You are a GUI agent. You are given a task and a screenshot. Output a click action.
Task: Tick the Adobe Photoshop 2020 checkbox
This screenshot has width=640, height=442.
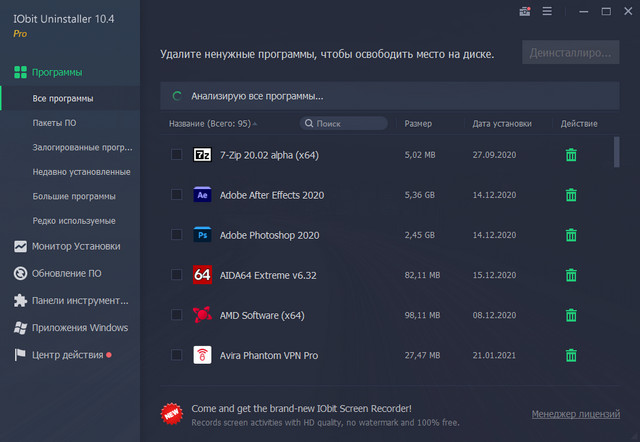point(177,235)
